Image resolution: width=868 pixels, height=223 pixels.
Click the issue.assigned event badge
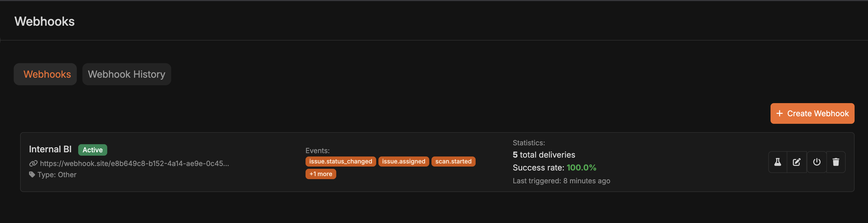coord(403,161)
